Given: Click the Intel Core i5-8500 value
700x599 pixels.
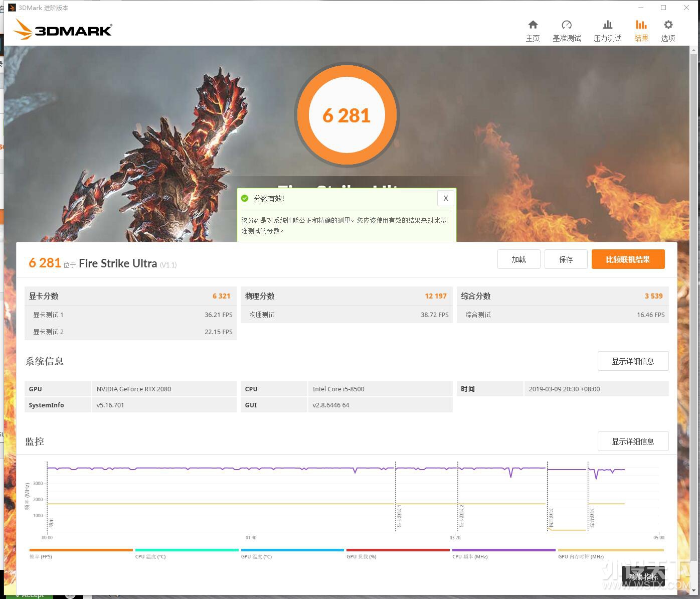Looking at the screenshot, I should pyautogui.click(x=380, y=389).
